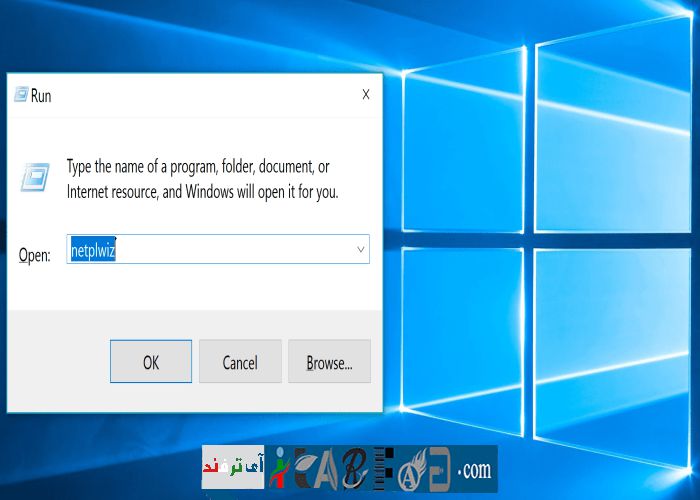Open the Browse... file picker
The width and height of the screenshot is (700, 500).
tap(329, 362)
